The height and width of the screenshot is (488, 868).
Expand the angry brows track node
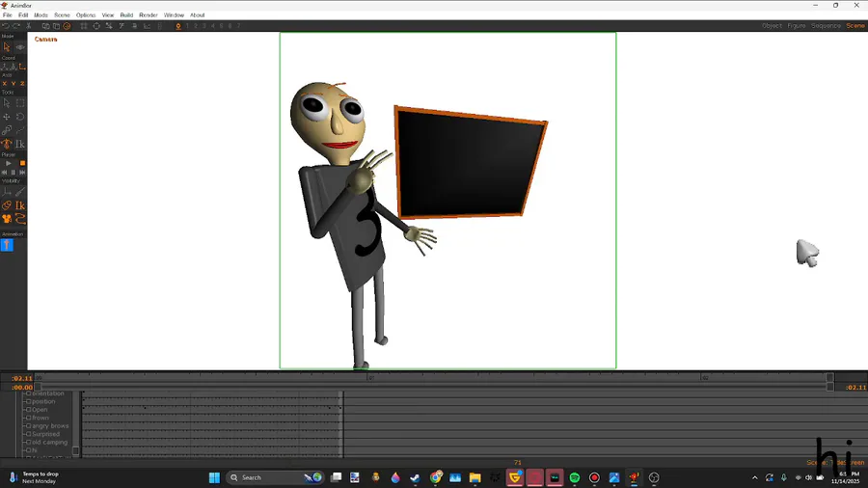[x=28, y=426]
